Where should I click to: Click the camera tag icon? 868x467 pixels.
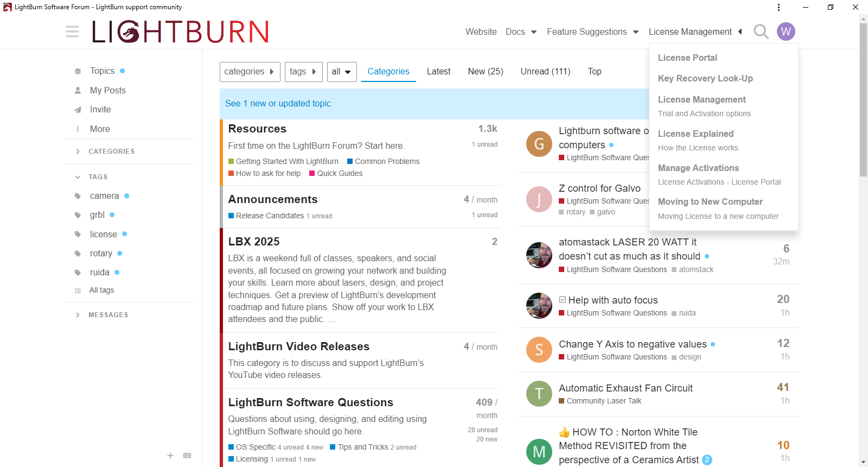[x=78, y=196]
